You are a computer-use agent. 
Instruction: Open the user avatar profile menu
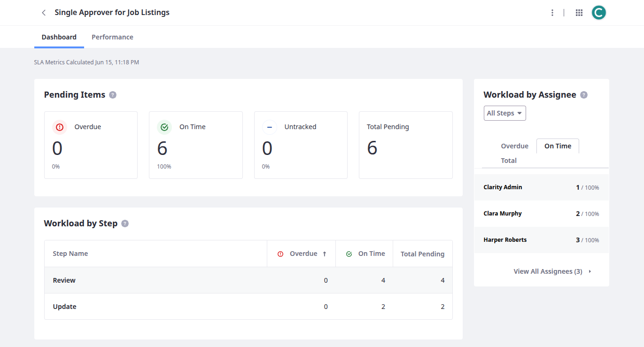coord(598,13)
